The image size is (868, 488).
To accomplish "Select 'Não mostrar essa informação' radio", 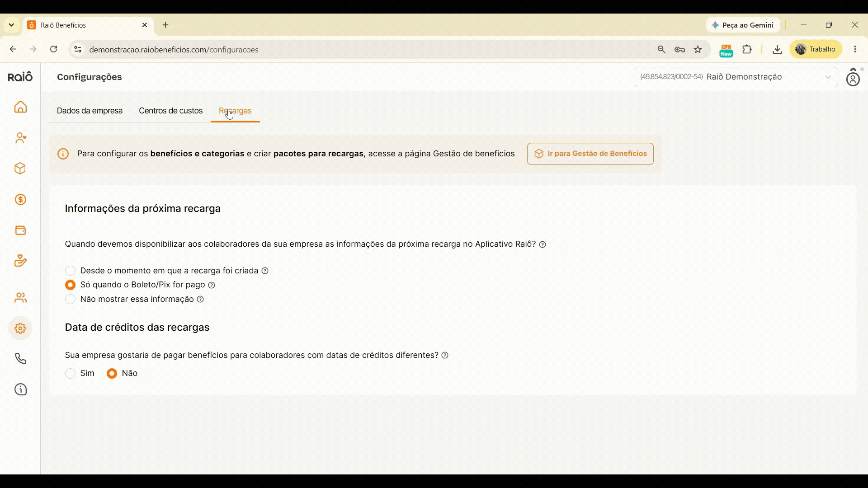I will [70, 299].
